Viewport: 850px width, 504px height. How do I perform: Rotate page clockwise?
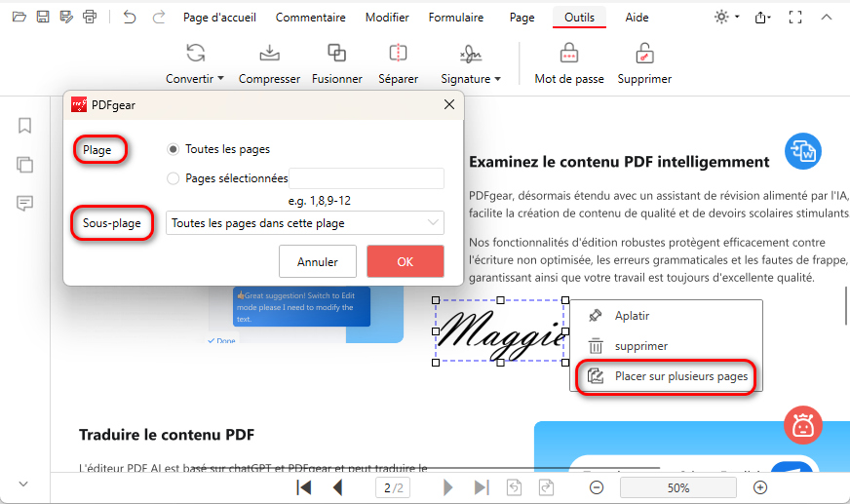(x=547, y=487)
